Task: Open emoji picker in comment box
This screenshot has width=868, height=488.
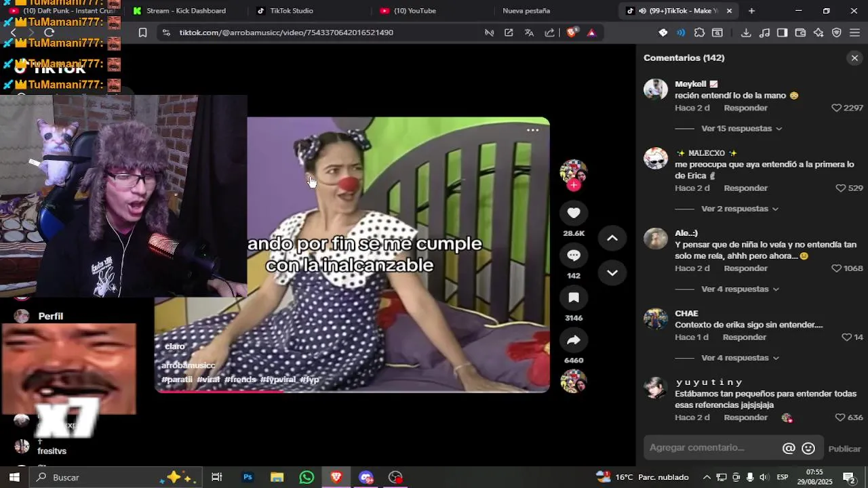Action: tap(808, 448)
